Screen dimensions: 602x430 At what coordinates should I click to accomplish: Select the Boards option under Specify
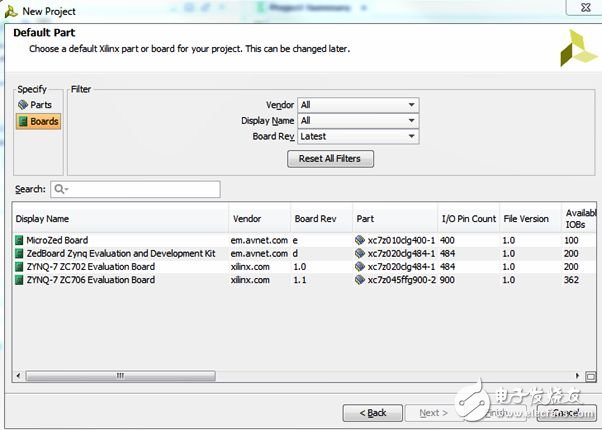pos(38,121)
